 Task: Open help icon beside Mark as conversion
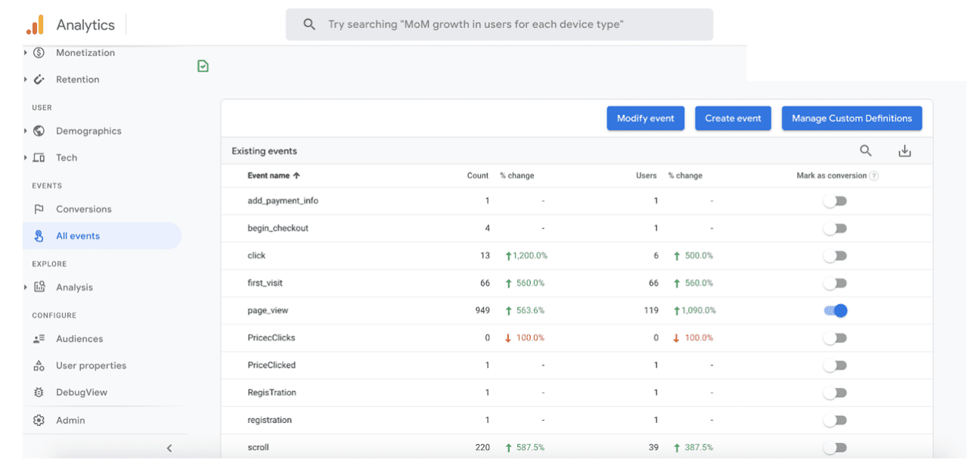tap(874, 175)
